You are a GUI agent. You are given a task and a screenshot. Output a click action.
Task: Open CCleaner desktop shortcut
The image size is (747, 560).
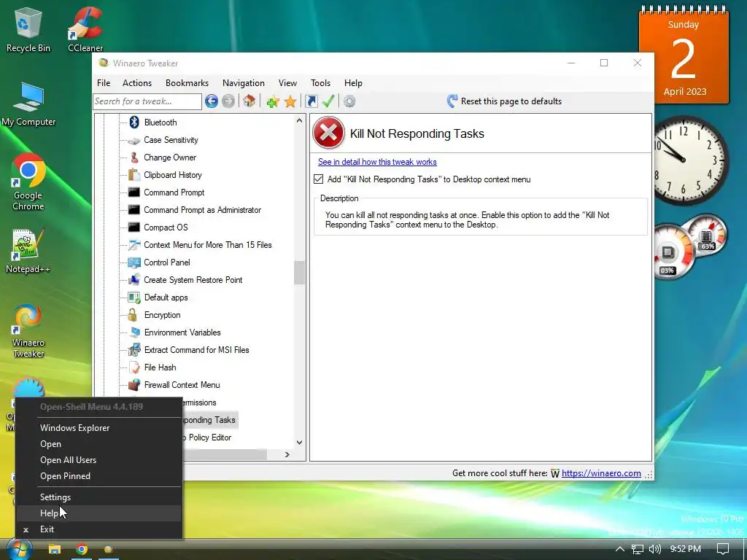coord(85,31)
